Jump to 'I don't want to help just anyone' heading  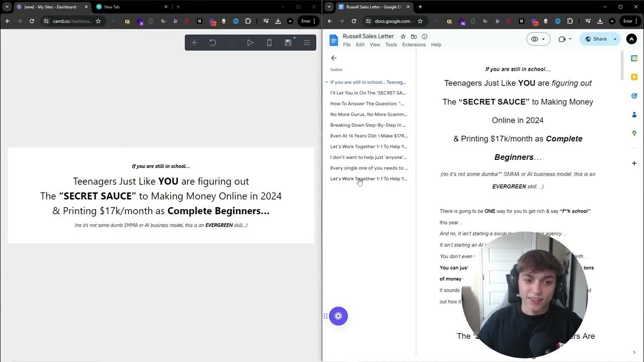[x=369, y=157]
